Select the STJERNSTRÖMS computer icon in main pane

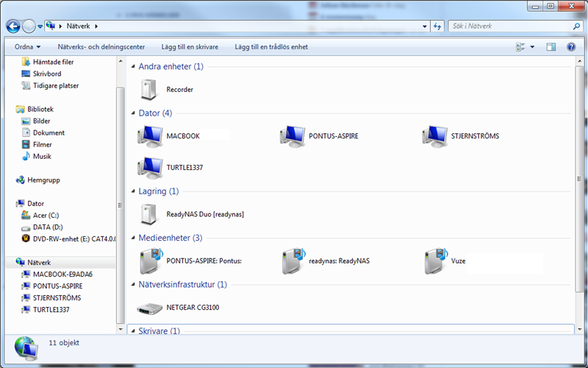click(x=434, y=136)
